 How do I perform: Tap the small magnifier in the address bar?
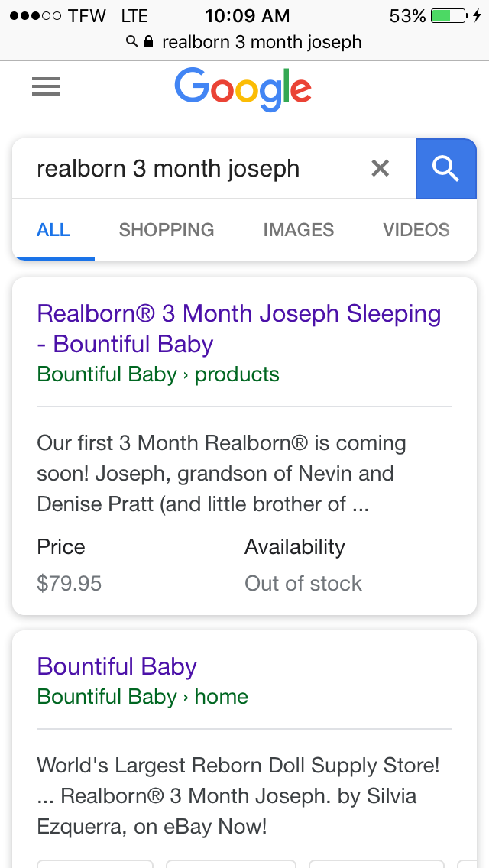point(132,42)
